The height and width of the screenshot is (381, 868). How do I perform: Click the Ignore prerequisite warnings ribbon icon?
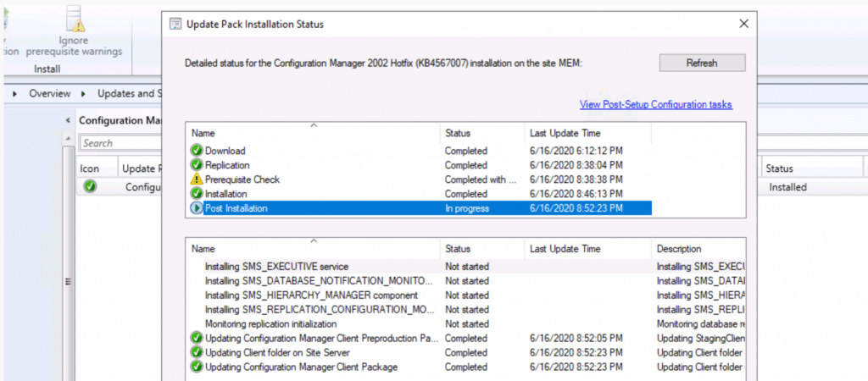tap(75, 19)
